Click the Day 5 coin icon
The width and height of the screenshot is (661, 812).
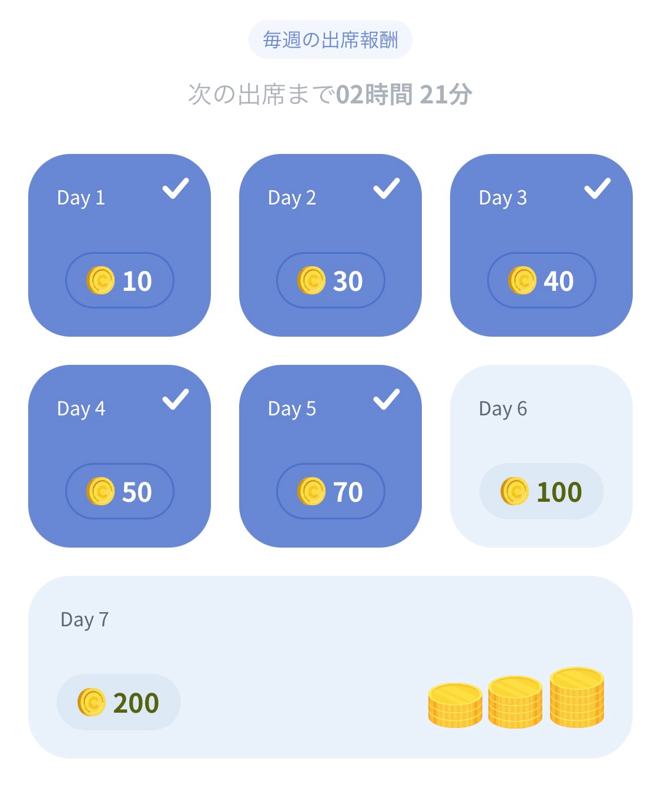click(x=311, y=491)
